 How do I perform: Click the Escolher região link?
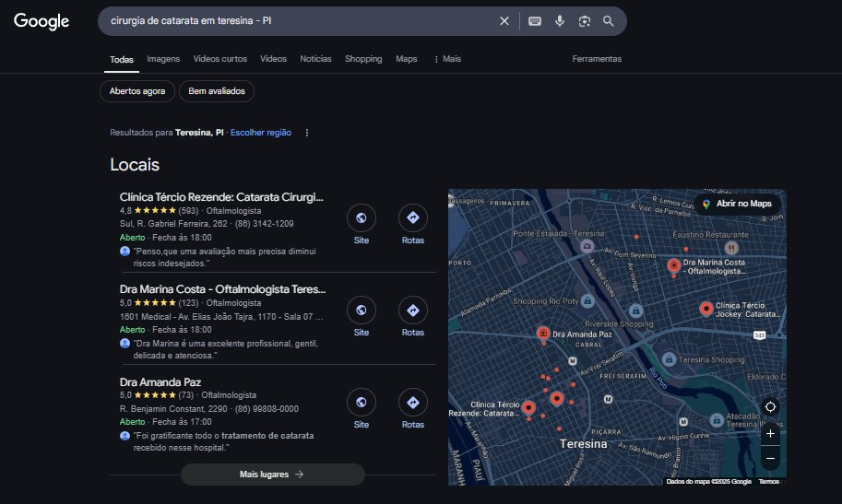tap(261, 133)
